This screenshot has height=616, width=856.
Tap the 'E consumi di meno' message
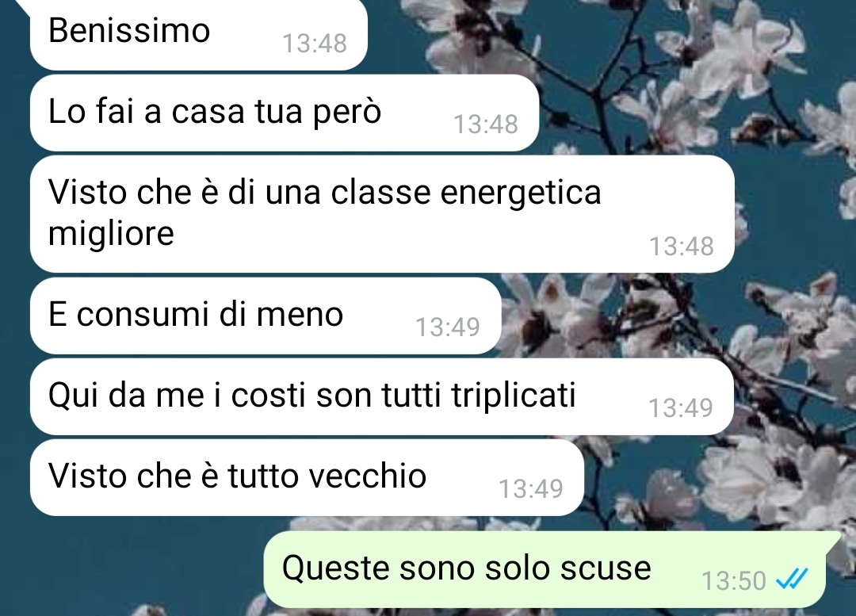266,316
